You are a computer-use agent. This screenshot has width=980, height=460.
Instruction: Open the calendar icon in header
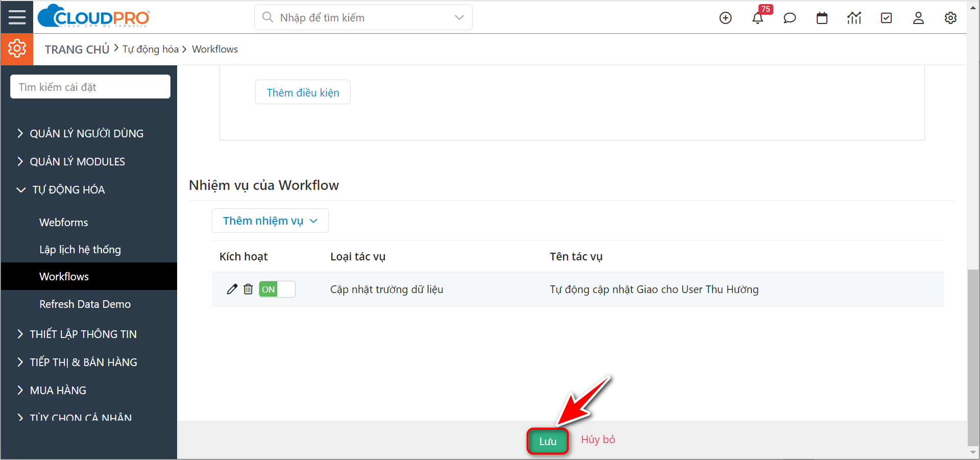tap(822, 18)
